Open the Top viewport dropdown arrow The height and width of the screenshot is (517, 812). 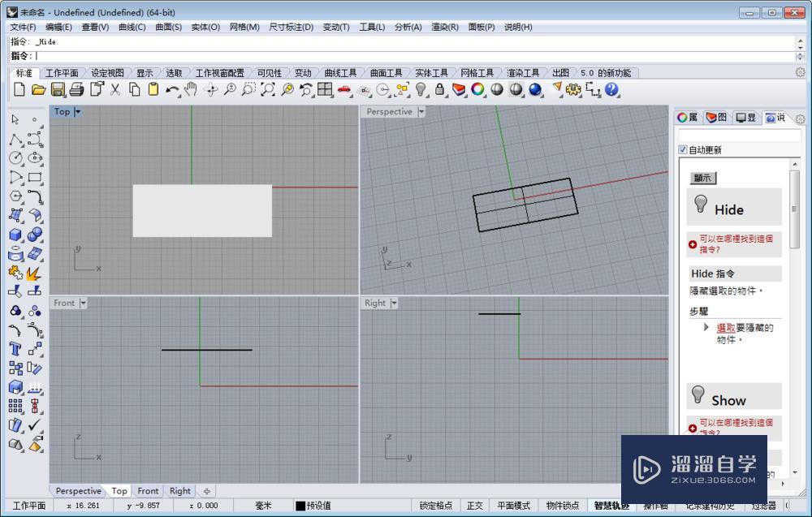point(78,112)
